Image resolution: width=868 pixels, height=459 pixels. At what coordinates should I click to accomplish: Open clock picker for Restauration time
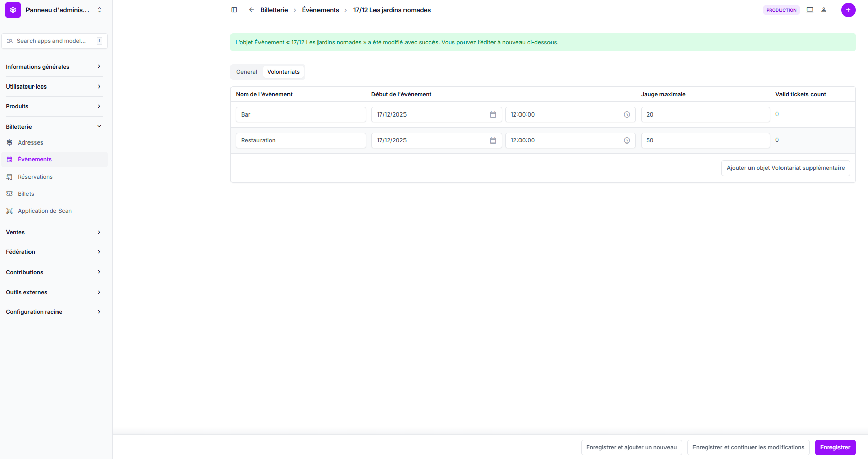627,140
